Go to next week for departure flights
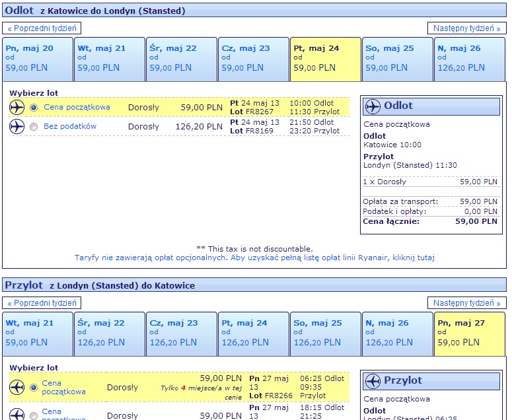This screenshot has height=420, width=512. [x=467, y=28]
